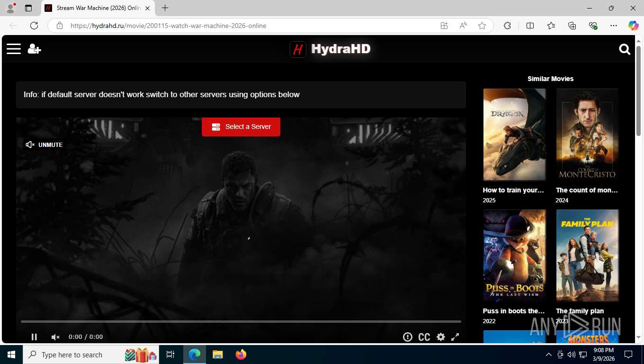Viewport: 644px width, 364px height.
Task: Click the HydraHD logo
Action: [330, 49]
